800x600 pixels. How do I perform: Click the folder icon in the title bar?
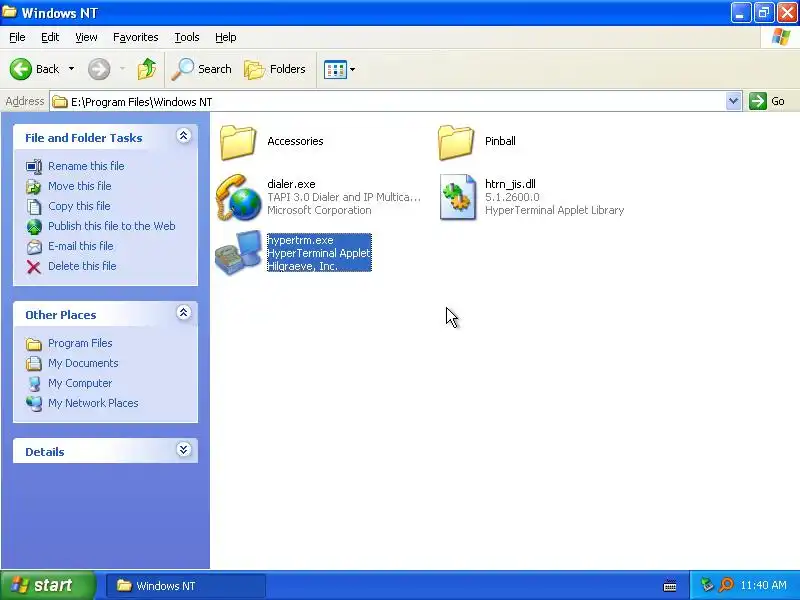[x=9, y=12]
